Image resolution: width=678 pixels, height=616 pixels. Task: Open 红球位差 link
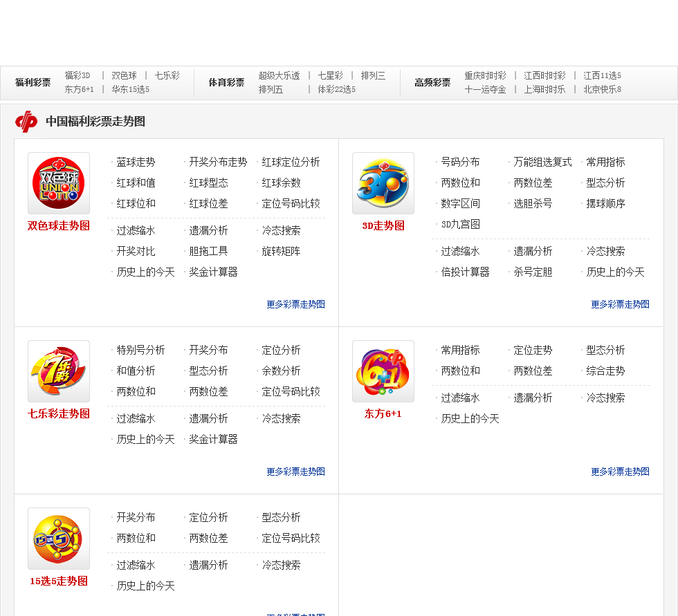click(208, 203)
